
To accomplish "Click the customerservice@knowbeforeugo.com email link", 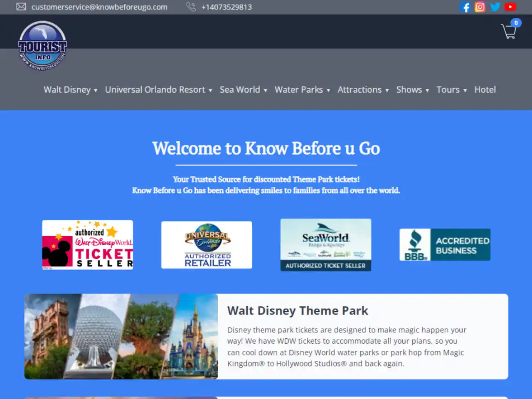I will coord(99,7).
